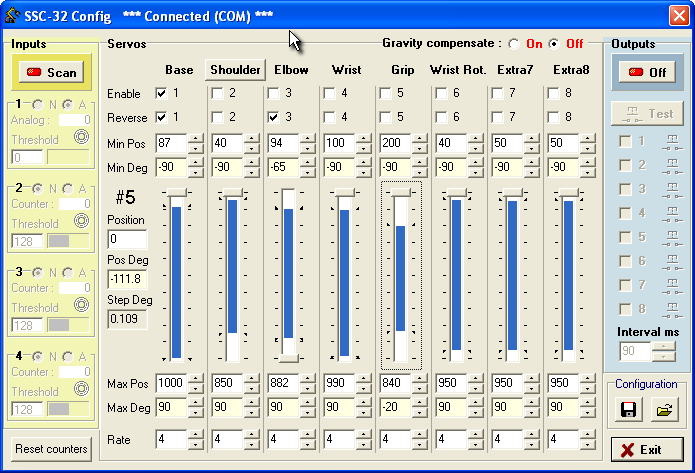The image size is (695, 473).
Task: Open a configuration file via folder icon
Action: (x=664, y=410)
